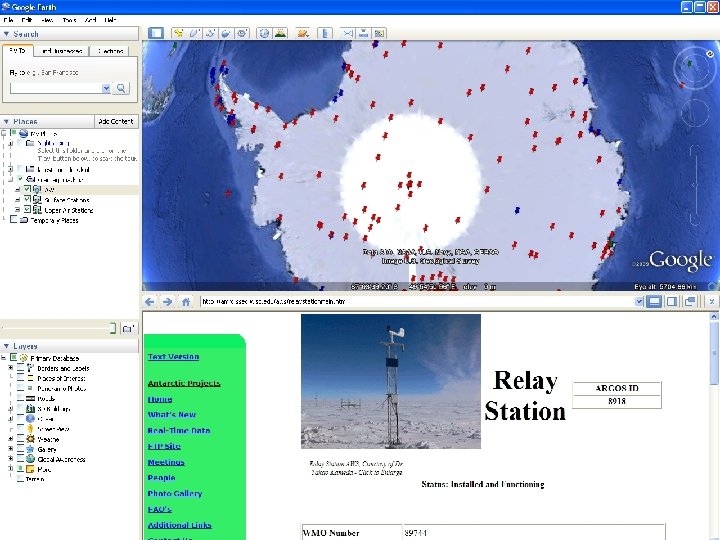Viewport: 720px width, 540px height.
Task: Click the map zoom slider
Action: click(695, 186)
